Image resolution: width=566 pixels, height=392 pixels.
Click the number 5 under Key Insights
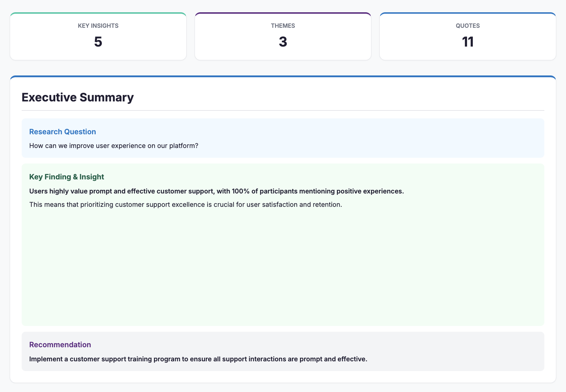(x=98, y=42)
